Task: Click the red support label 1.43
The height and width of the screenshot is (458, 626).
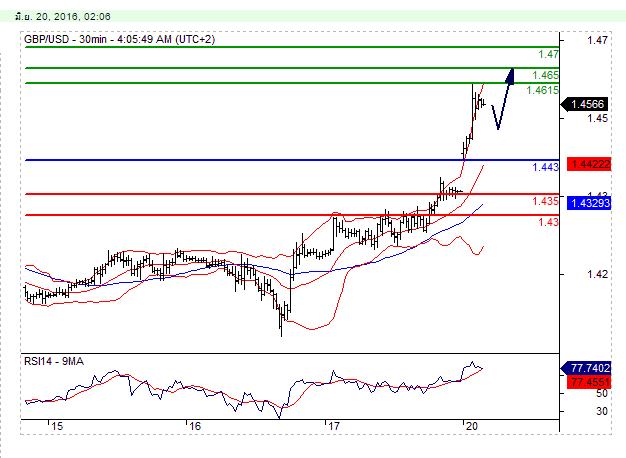Action: click(x=548, y=222)
